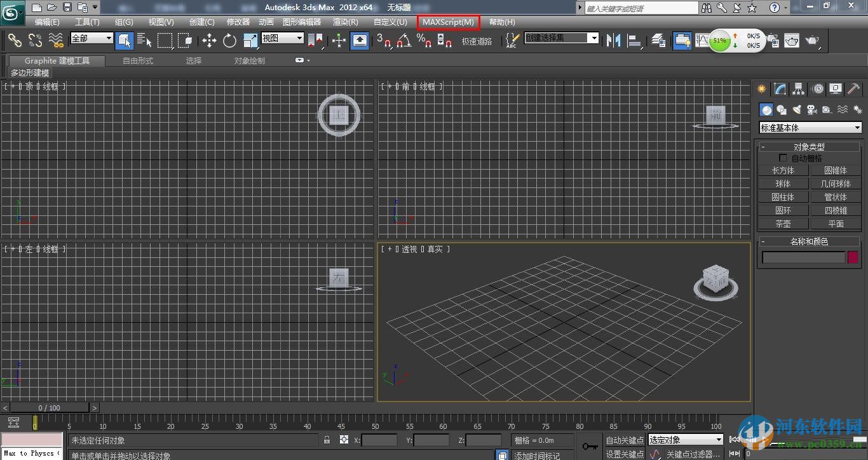
Task: Open the Modify panel tab icon
Action: pos(780,89)
